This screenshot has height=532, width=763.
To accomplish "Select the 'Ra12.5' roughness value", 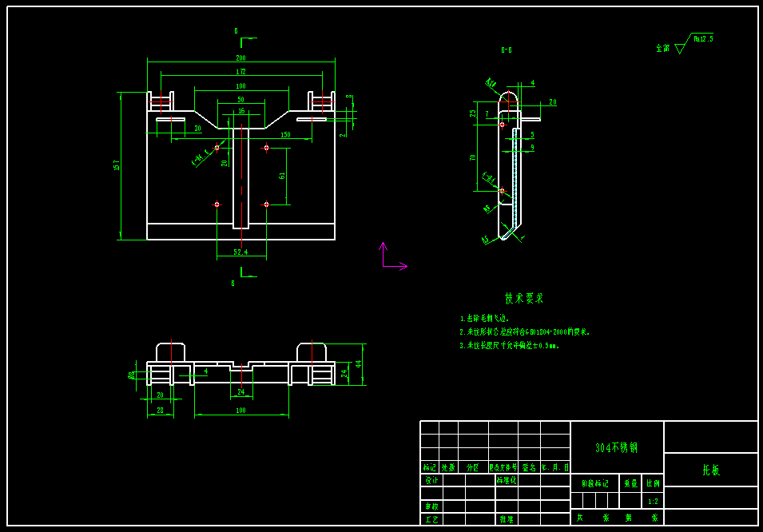I will pos(703,39).
